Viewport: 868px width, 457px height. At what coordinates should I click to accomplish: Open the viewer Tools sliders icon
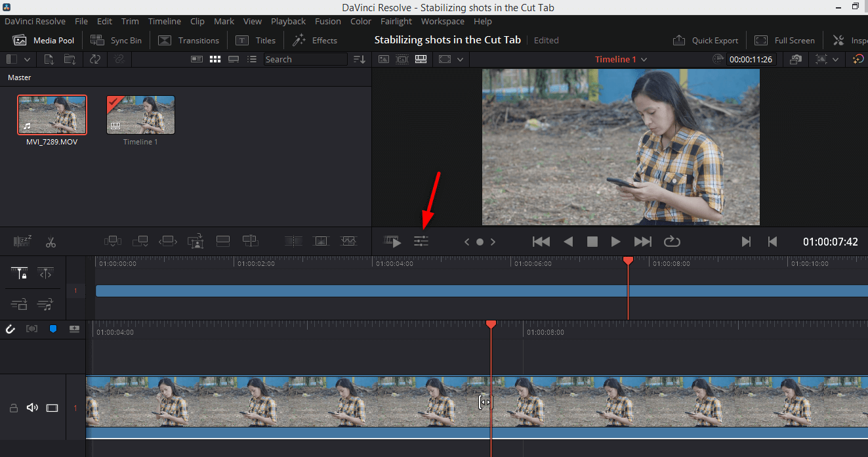pos(421,242)
